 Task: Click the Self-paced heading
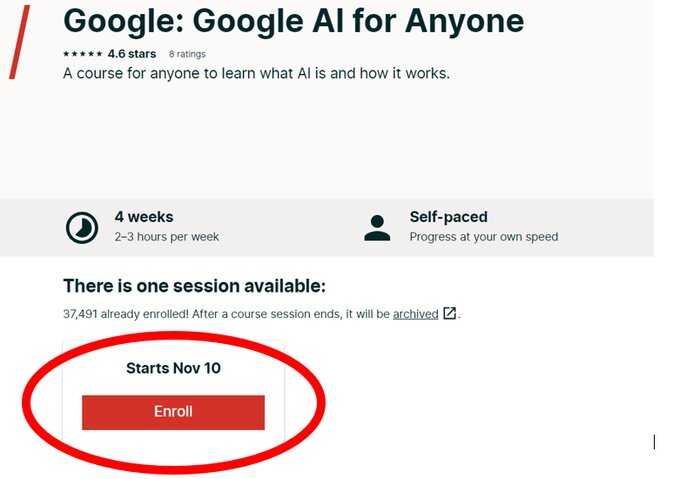coord(448,217)
